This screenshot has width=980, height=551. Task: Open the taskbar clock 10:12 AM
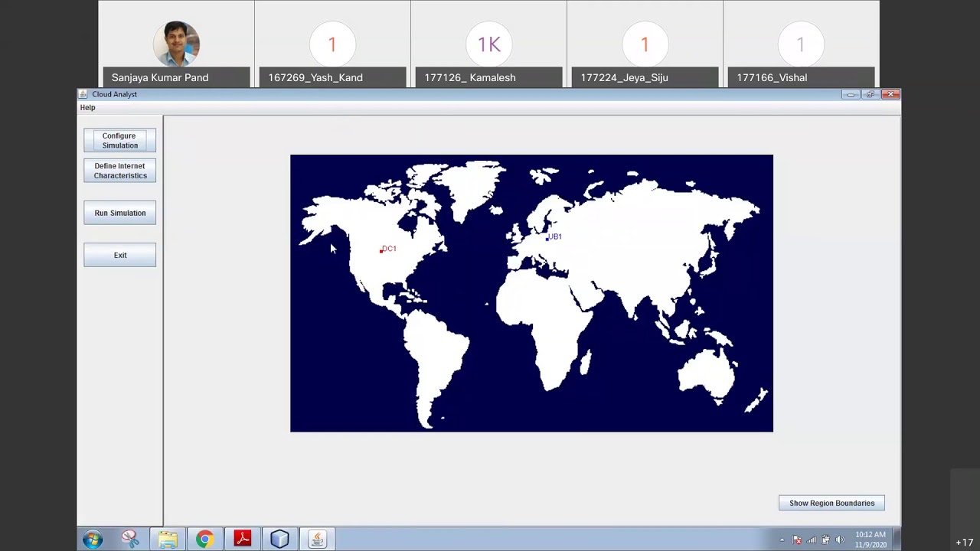[x=871, y=540]
